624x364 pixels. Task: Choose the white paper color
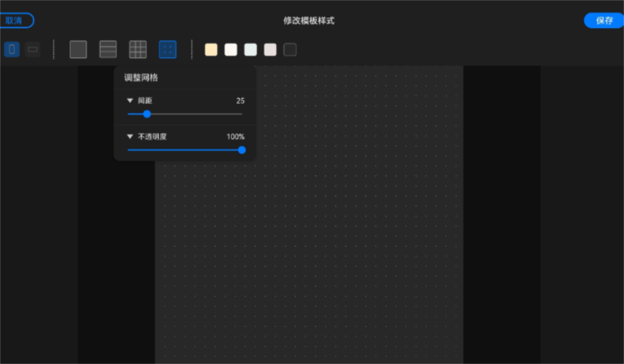[231, 50]
